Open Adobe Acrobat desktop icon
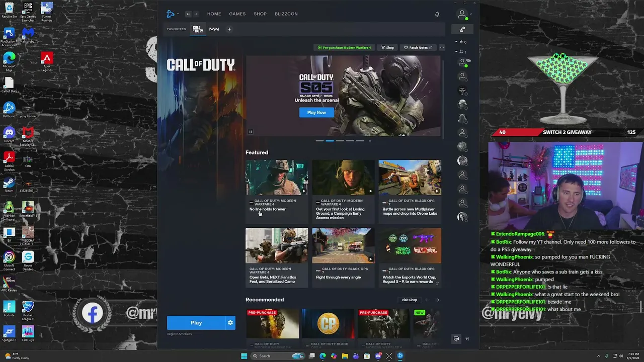Screen dimensions: 644x362 [9, 161]
